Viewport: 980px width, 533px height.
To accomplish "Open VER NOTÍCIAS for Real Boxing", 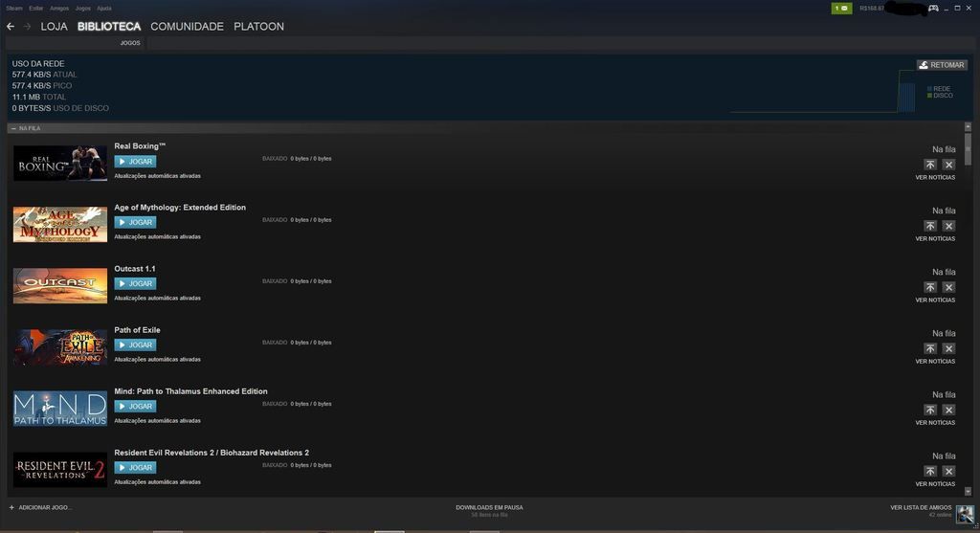I will (935, 177).
